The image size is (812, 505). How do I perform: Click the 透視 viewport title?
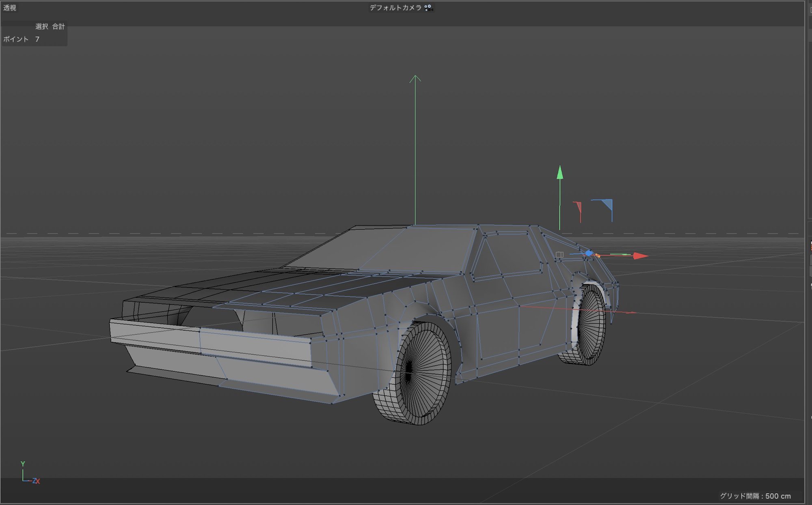(10, 7)
